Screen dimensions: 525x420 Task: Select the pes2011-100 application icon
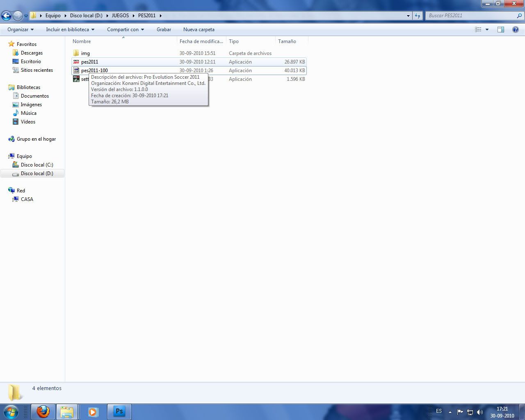coord(76,71)
